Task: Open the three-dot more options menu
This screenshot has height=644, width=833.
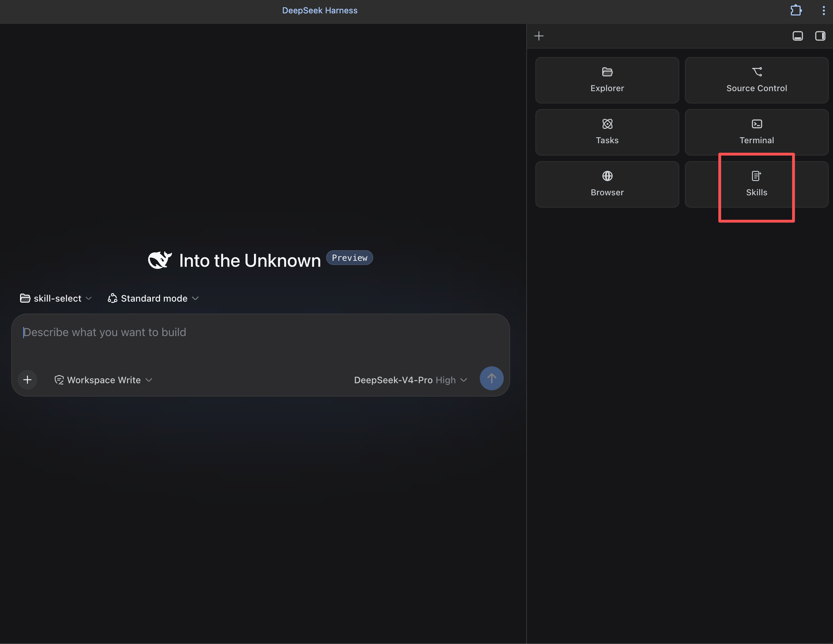Action: 824,10
